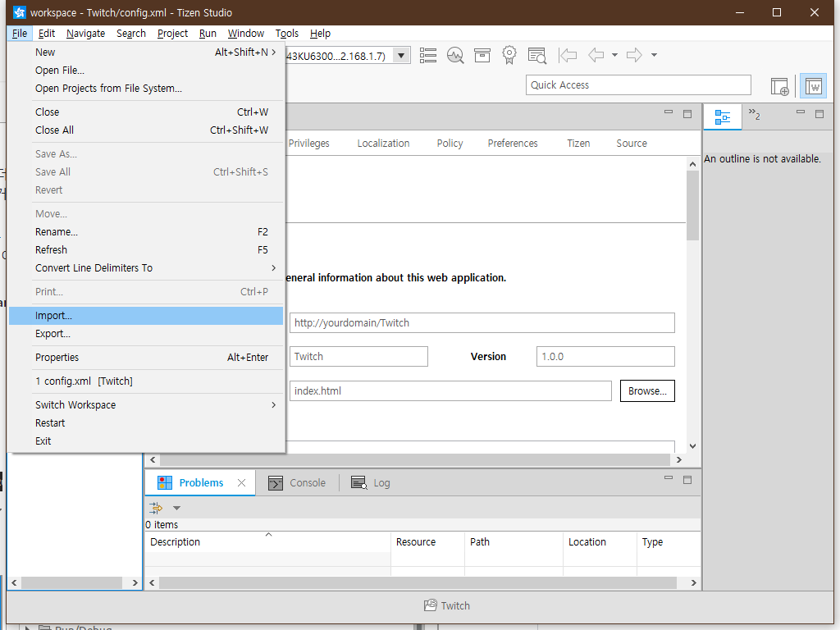Minimize the Outline panel

(x=801, y=112)
